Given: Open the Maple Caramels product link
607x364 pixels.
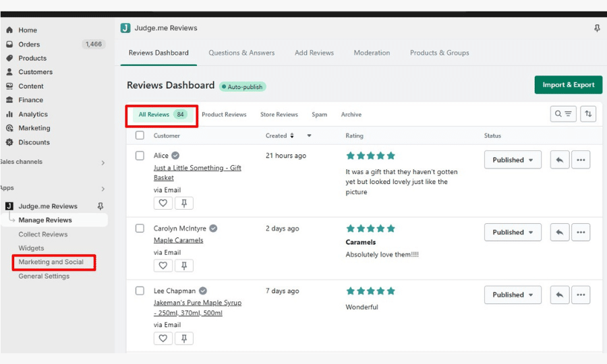Looking at the screenshot, I should click(x=178, y=240).
